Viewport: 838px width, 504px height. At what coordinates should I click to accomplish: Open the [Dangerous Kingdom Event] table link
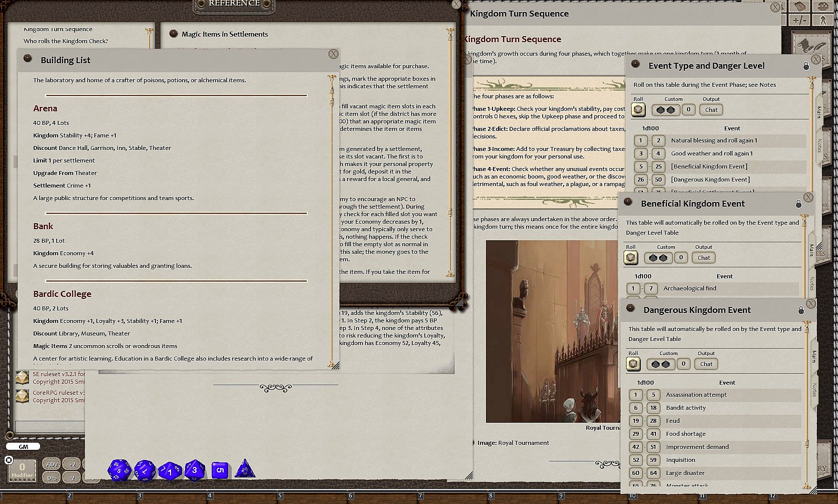[x=710, y=180]
